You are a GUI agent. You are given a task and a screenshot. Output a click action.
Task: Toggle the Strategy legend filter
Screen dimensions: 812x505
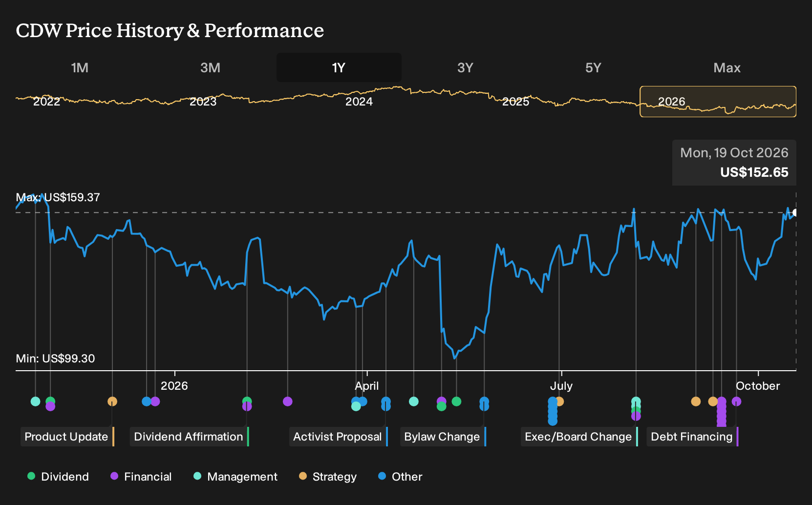tap(328, 477)
